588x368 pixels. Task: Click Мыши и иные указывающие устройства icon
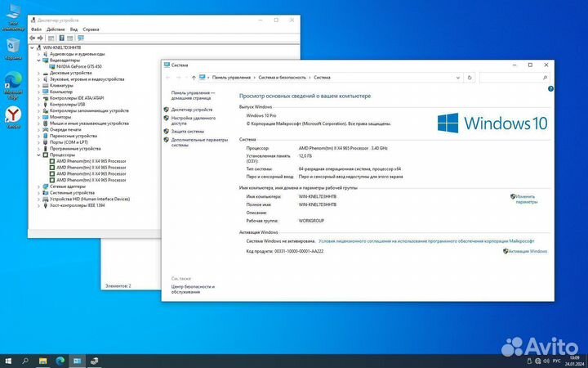coord(46,123)
